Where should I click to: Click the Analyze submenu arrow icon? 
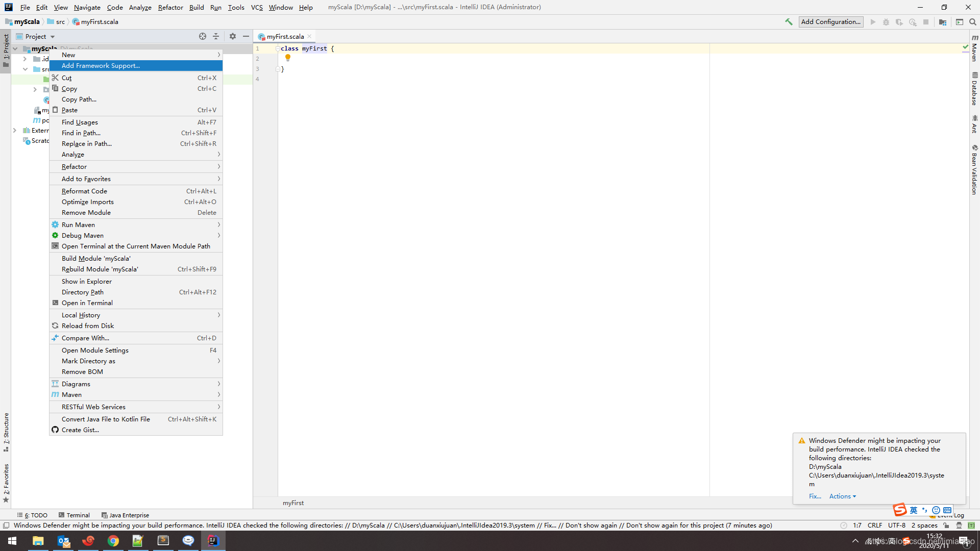point(219,155)
